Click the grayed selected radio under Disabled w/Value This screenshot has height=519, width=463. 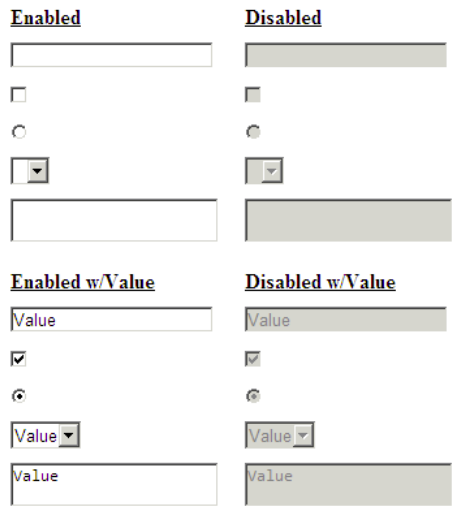[x=253, y=396]
